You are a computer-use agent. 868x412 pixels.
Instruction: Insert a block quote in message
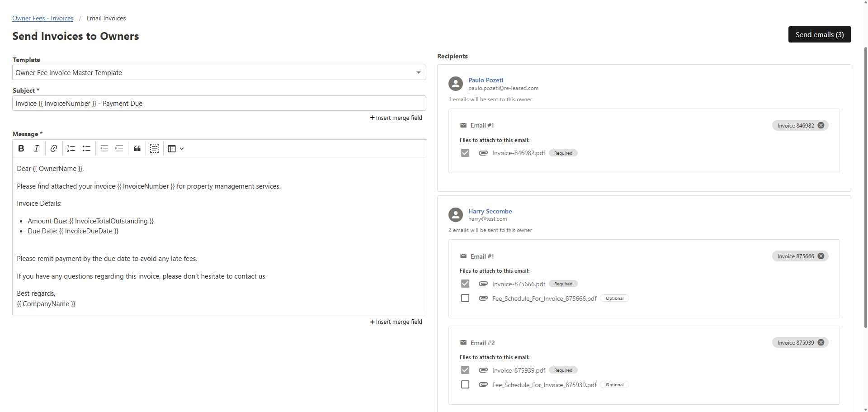tap(137, 148)
